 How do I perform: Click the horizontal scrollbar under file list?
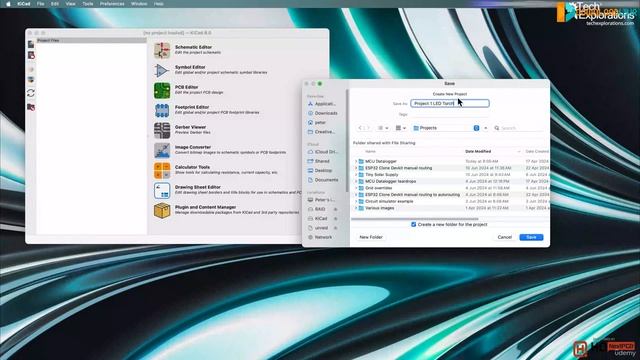click(415, 219)
